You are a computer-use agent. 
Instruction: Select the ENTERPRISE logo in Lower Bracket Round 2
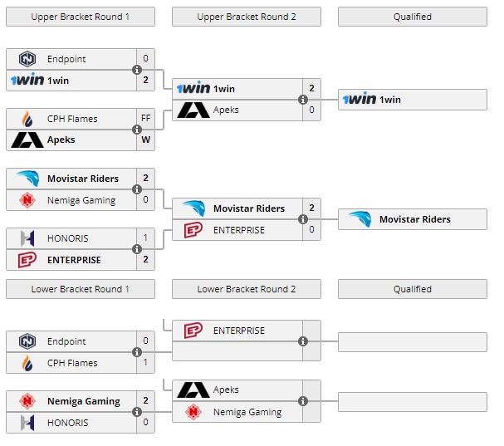(193, 331)
